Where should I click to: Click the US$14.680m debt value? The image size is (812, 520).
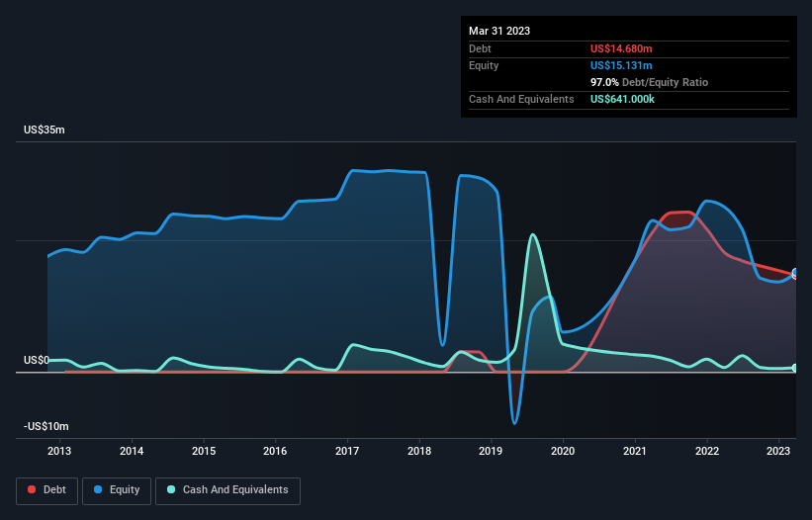point(621,48)
